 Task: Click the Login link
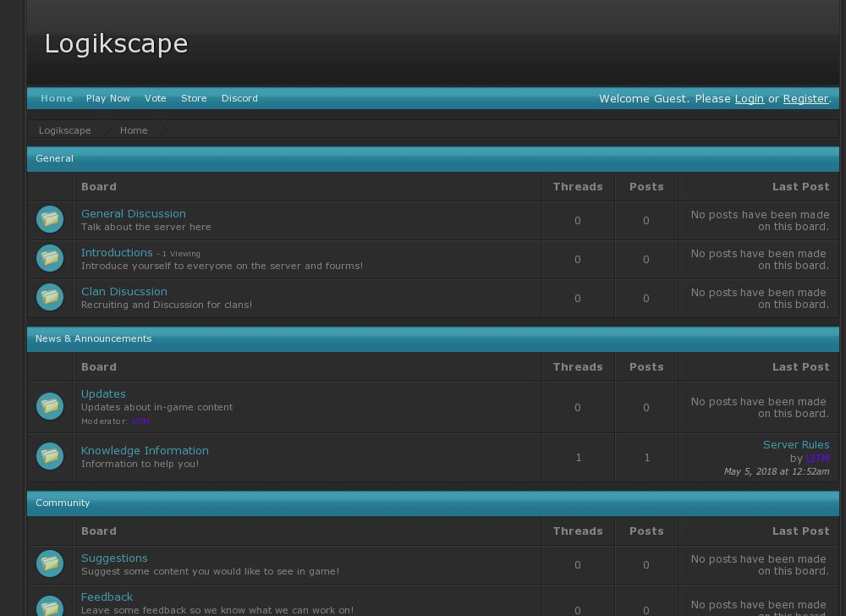[749, 99]
